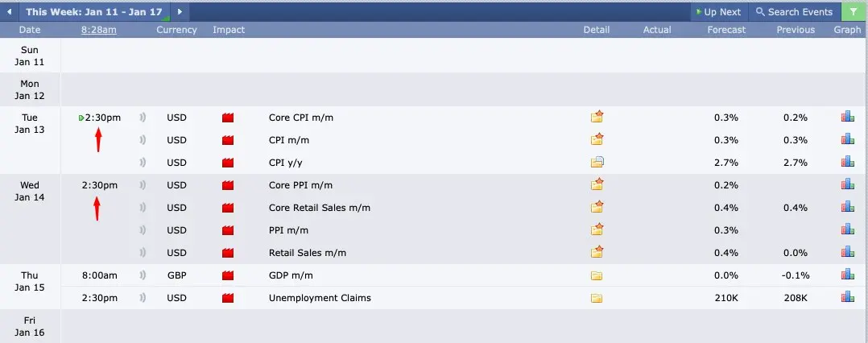Viewport: 868px width, 343px height.
Task: Click the green filter icon
Action: [x=853, y=12]
